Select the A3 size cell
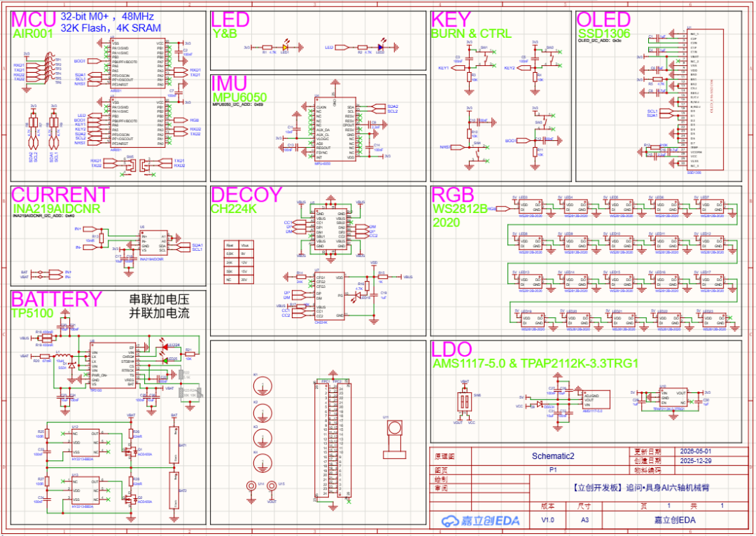The width and height of the screenshot is (756, 536). click(x=584, y=520)
